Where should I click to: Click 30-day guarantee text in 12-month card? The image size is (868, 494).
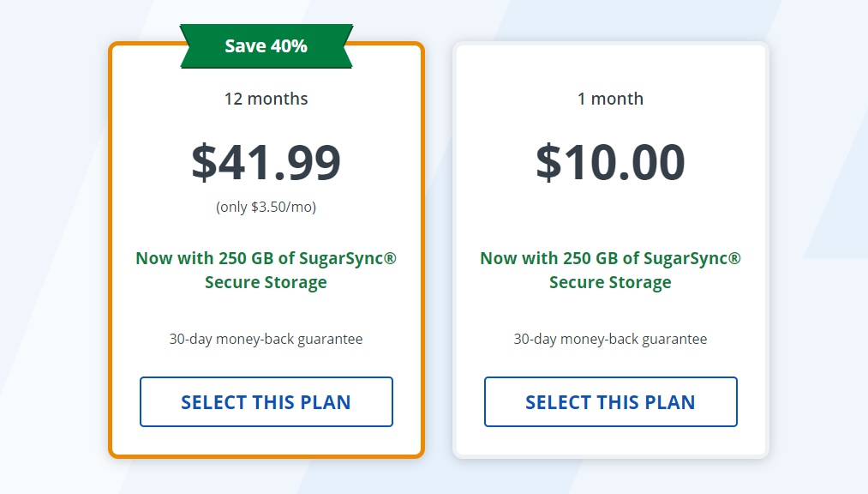pos(266,339)
